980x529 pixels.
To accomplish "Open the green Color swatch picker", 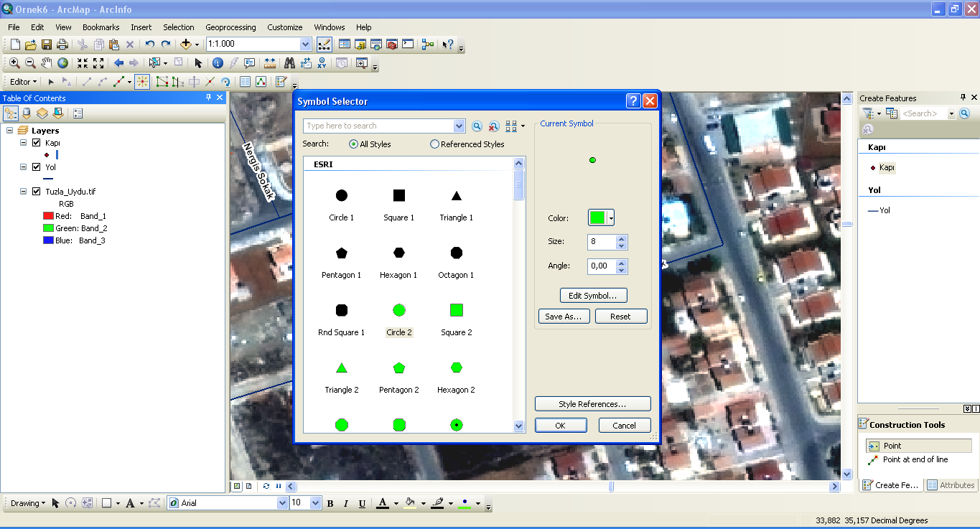I will point(602,218).
